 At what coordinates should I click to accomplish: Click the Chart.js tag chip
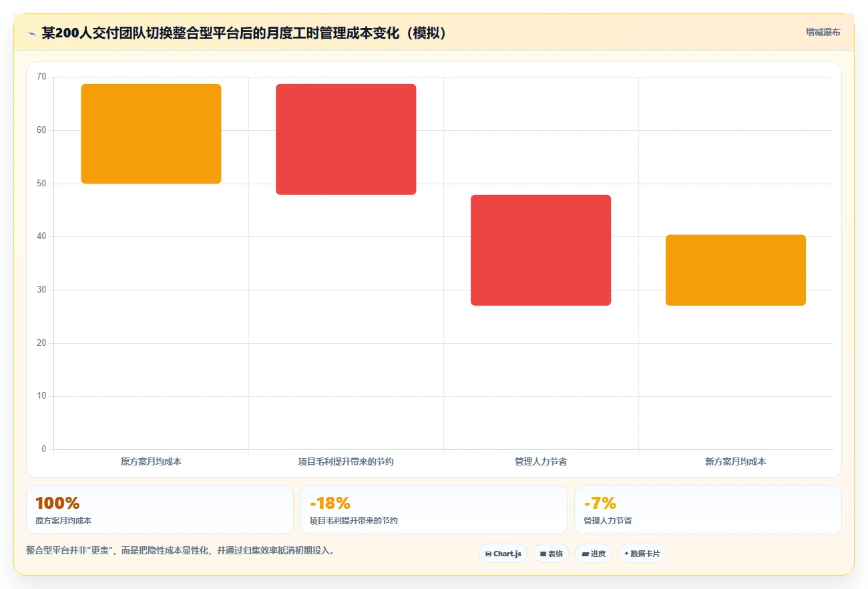(503, 554)
